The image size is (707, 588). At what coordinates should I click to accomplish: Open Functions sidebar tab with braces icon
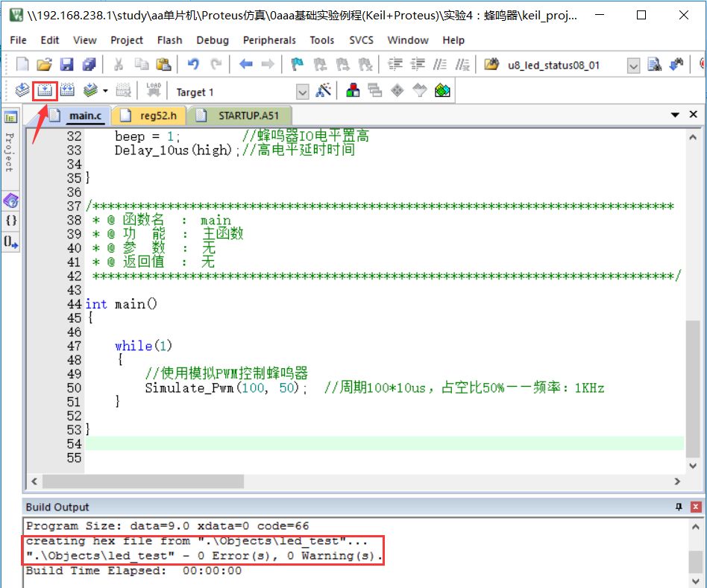(x=11, y=221)
